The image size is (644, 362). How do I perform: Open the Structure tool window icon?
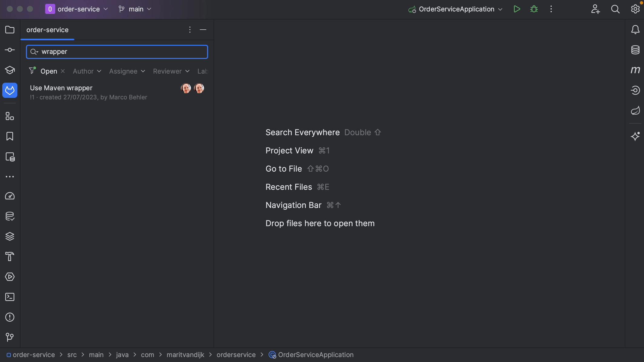pyautogui.click(x=10, y=116)
